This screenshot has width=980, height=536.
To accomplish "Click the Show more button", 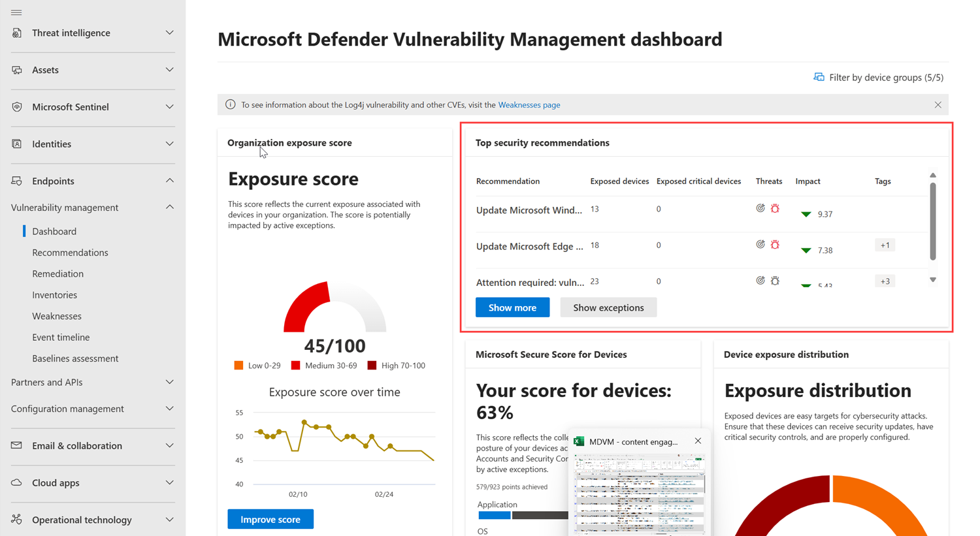I will [512, 307].
